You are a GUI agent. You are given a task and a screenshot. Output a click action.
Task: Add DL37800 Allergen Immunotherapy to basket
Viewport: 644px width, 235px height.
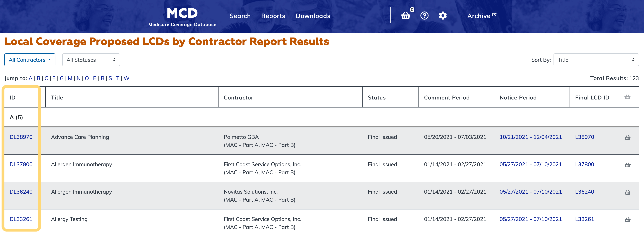click(627, 165)
